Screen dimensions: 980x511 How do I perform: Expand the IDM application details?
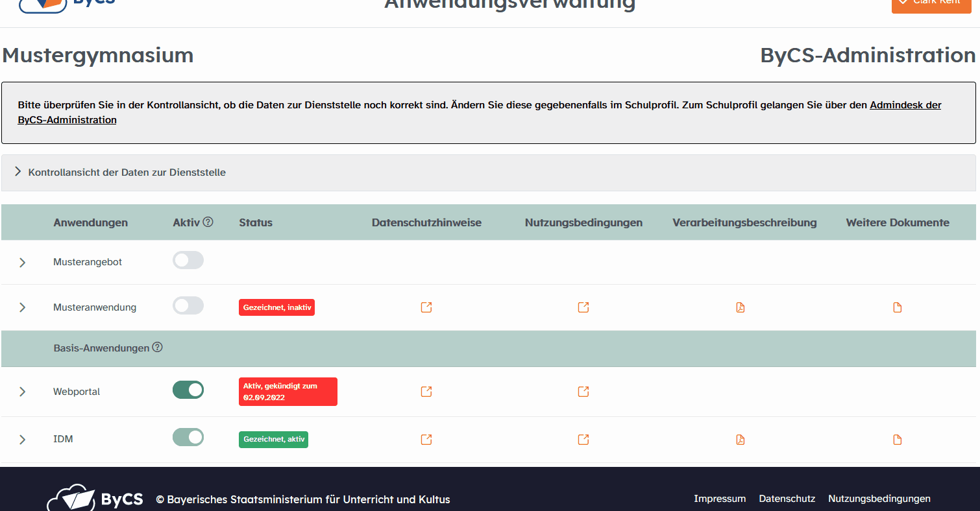pos(22,439)
